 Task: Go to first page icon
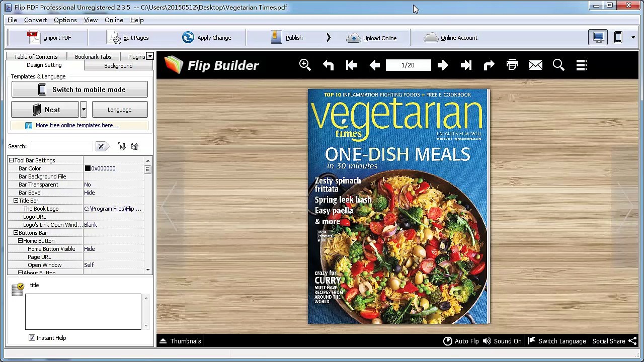click(351, 65)
